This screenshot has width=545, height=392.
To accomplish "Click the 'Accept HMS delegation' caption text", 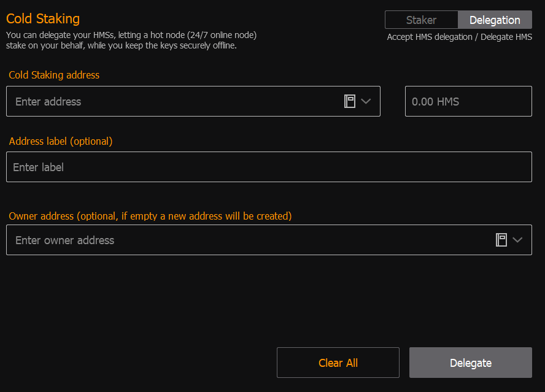I will (430, 37).
